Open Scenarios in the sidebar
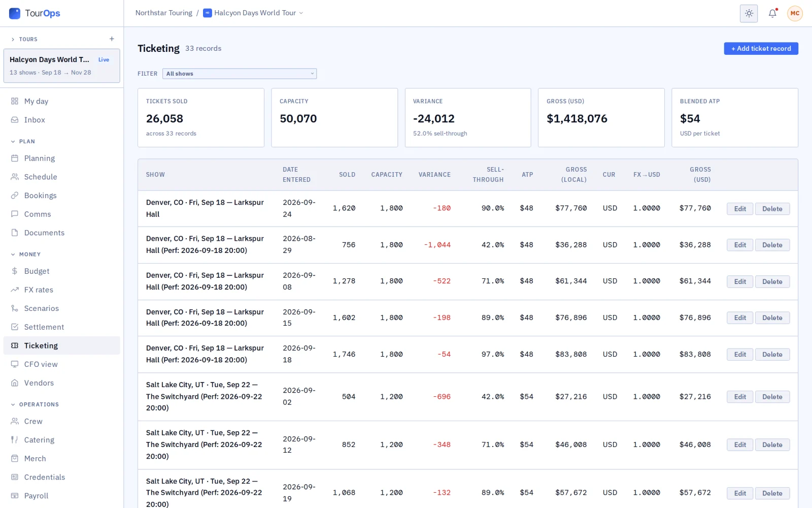This screenshot has height=508, width=812. (62, 308)
